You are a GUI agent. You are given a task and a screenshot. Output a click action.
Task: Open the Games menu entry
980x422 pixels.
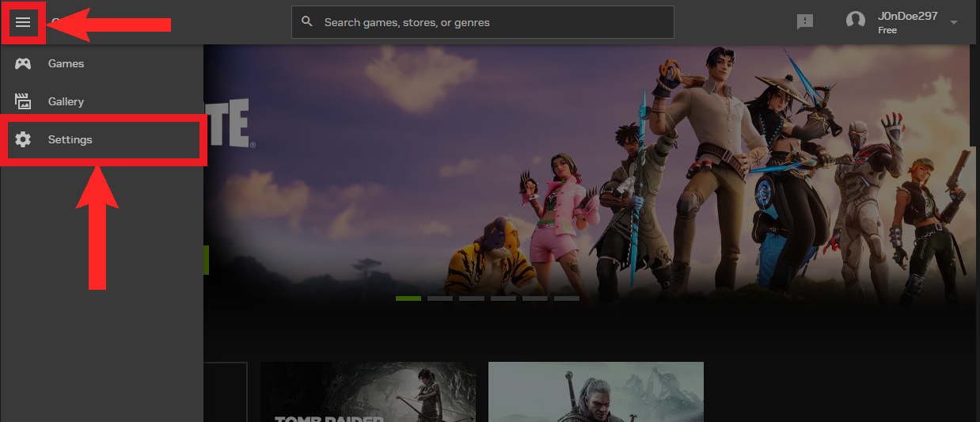pos(101,63)
